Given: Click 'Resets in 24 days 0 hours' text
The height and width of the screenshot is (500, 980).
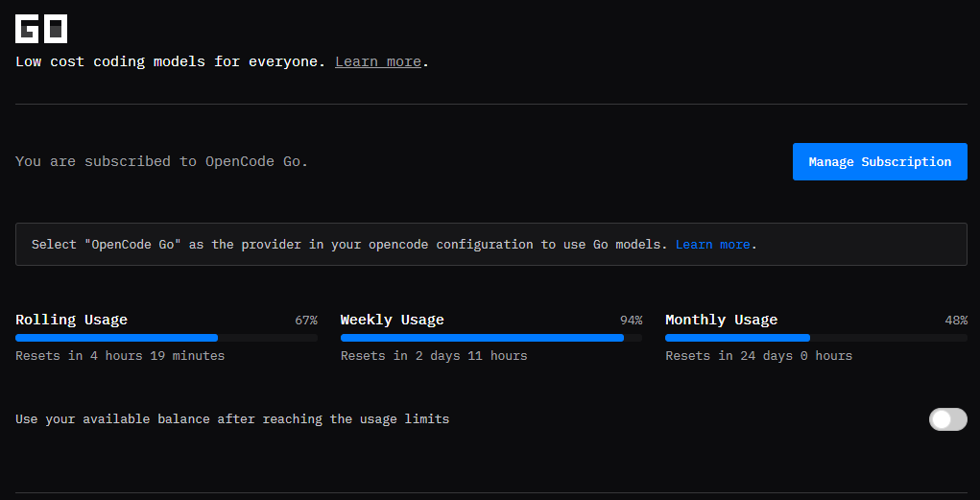Looking at the screenshot, I should tap(758, 356).
